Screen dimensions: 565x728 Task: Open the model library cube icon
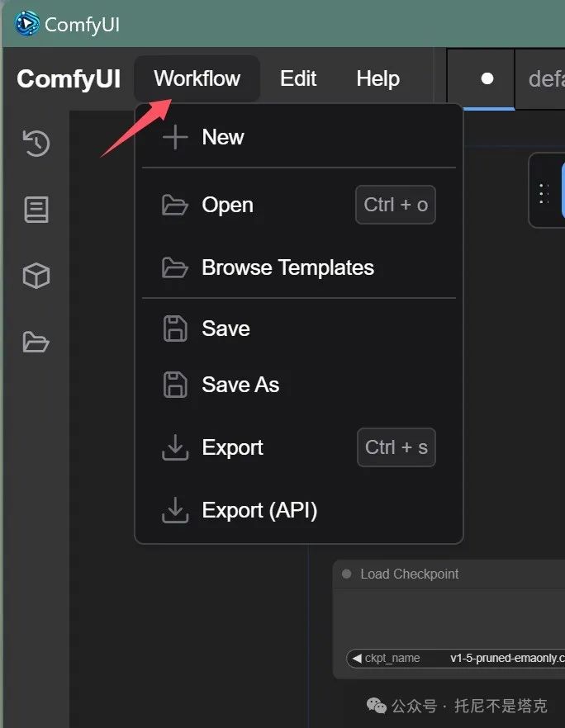(36, 276)
